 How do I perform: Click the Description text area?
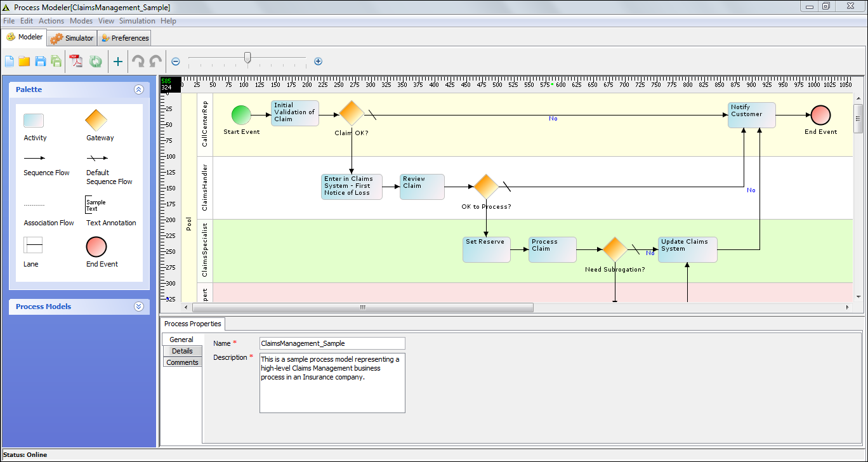[x=332, y=383]
